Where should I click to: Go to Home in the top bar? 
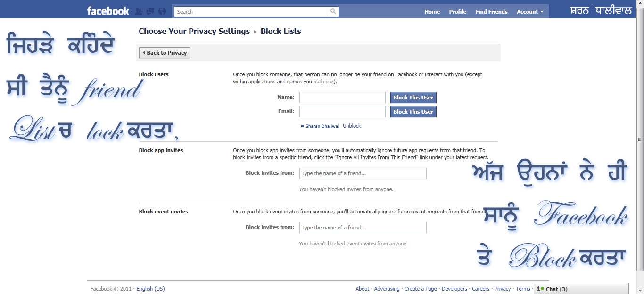tap(432, 12)
